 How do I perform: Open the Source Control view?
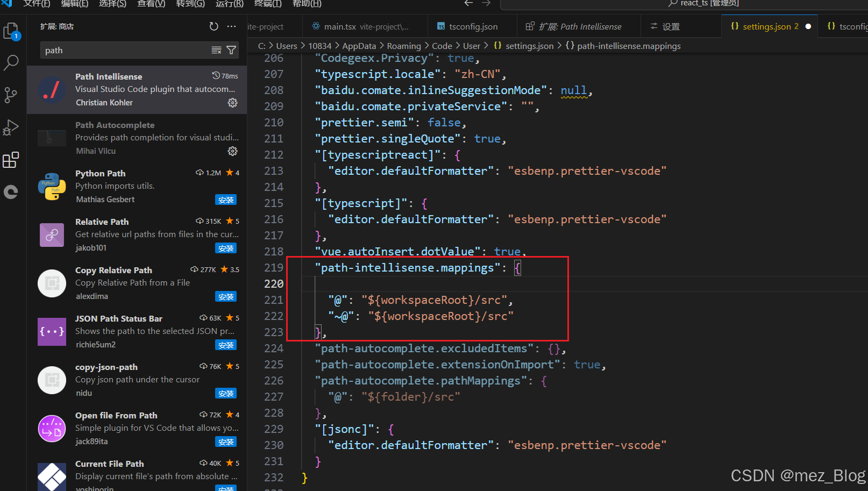click(11, 95)
